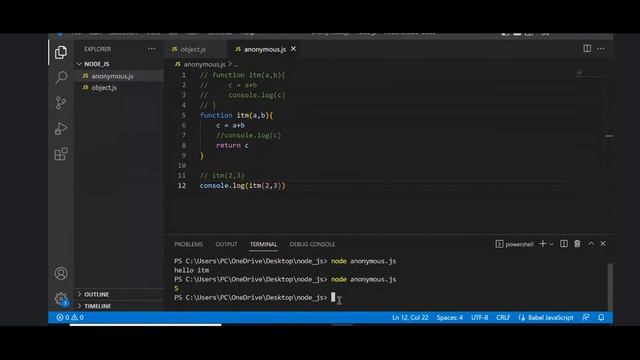Viewport: 640px width, 360px height.
Task: Change line endings via CRLF
Action: (503, 317)
